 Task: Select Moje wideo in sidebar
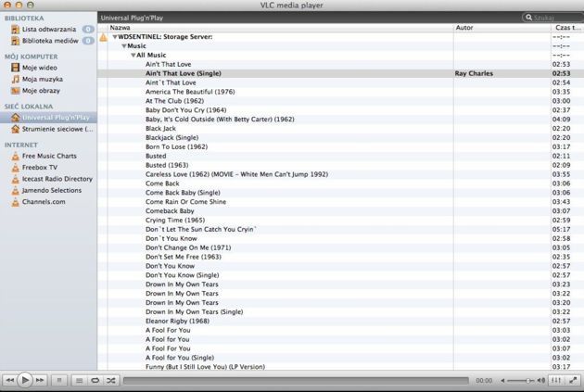(40, 68)
